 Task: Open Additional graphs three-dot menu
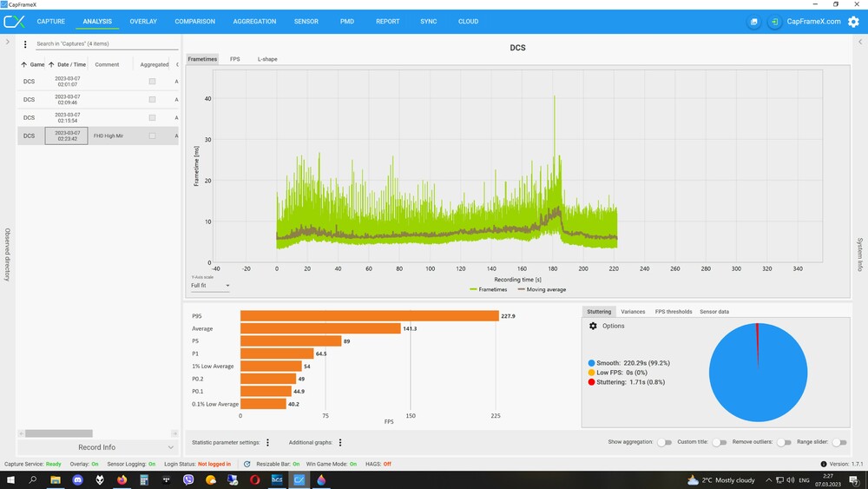340,442
